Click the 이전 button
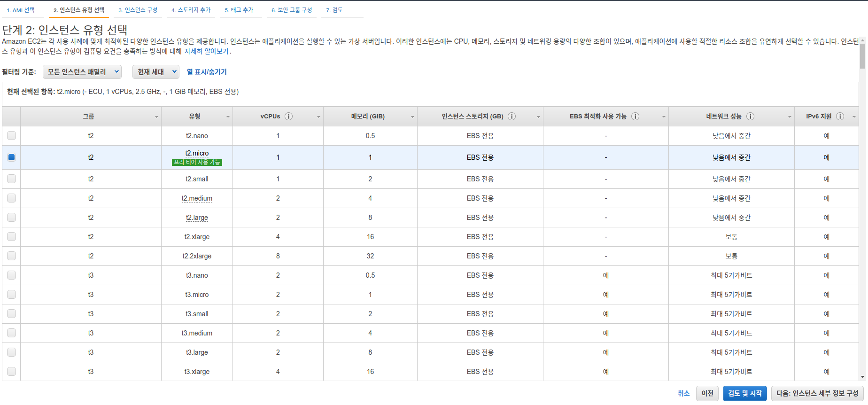 click(x=707, y=393)
